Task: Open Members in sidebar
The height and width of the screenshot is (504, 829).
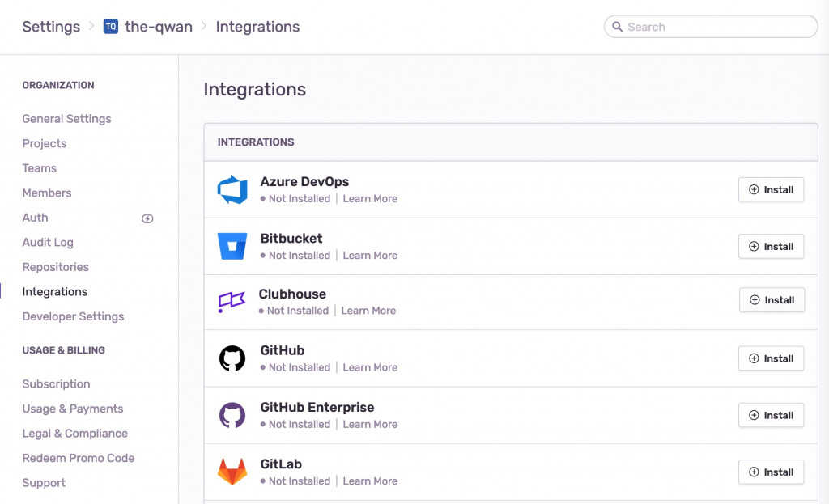Action: point(46,193)
